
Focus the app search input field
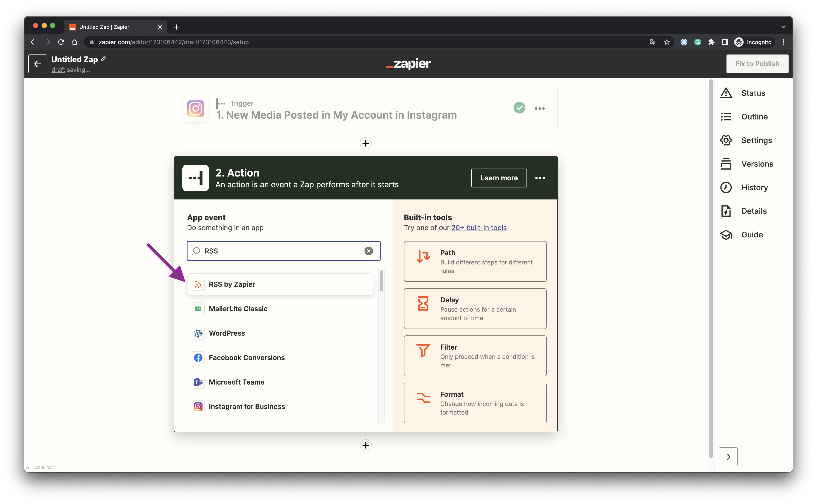coord(283,251)
